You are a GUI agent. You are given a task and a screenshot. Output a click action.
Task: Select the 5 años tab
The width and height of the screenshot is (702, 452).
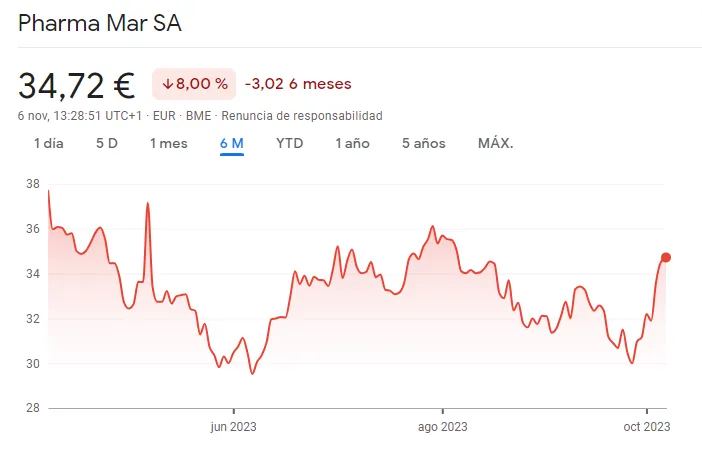[x=423, y=143]
